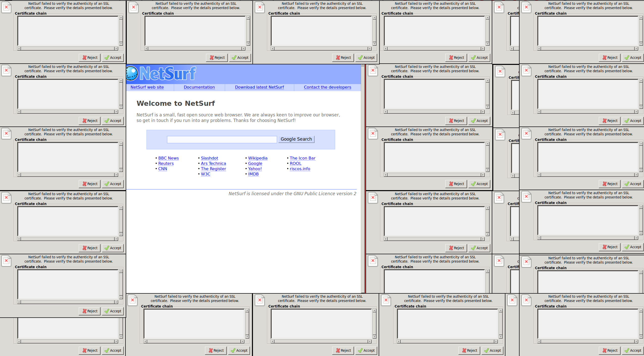The width and height of the screenshot is (644, 356).
Task: Visit the IMDB link
Action: tap(253, 174)
